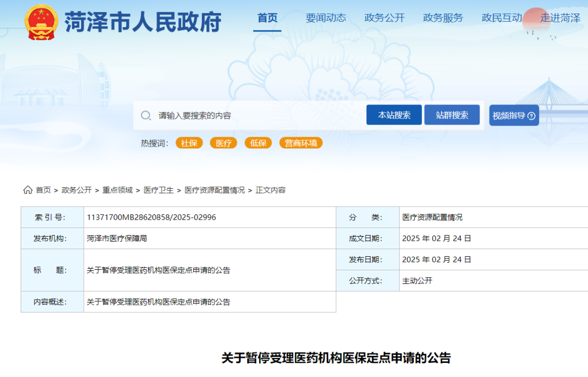
Task: Click the national emblem logo
Action: pos(41,22)
